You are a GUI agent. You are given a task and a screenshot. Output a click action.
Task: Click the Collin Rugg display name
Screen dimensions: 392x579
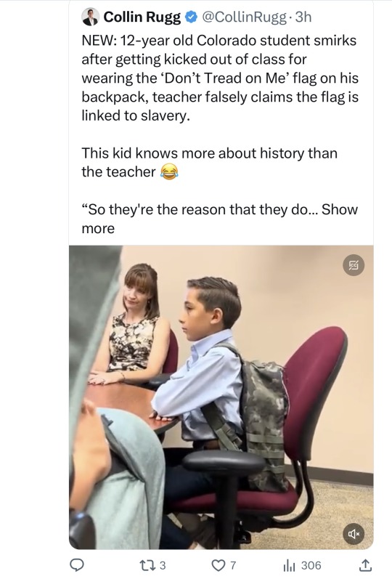tap(142, 17)
